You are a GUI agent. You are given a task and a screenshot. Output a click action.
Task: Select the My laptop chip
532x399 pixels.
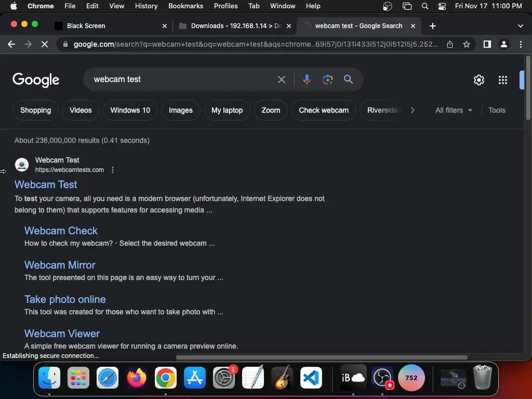227,110
